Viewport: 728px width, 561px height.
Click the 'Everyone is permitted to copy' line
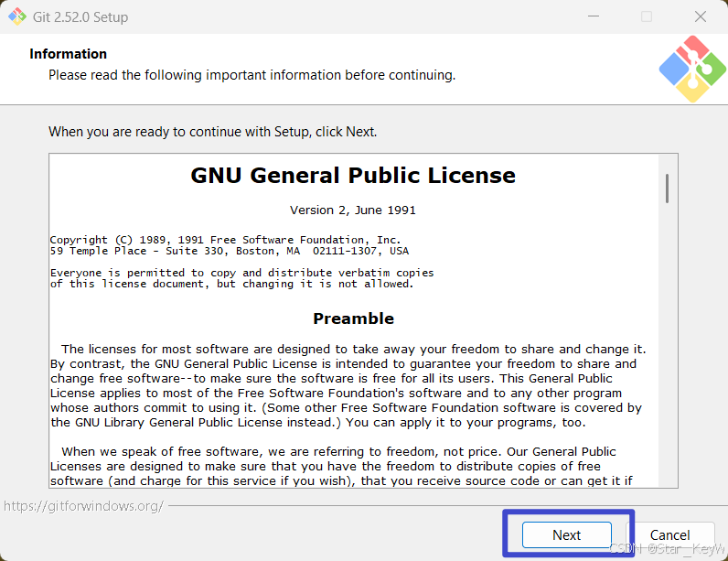[x=241, y=273]
